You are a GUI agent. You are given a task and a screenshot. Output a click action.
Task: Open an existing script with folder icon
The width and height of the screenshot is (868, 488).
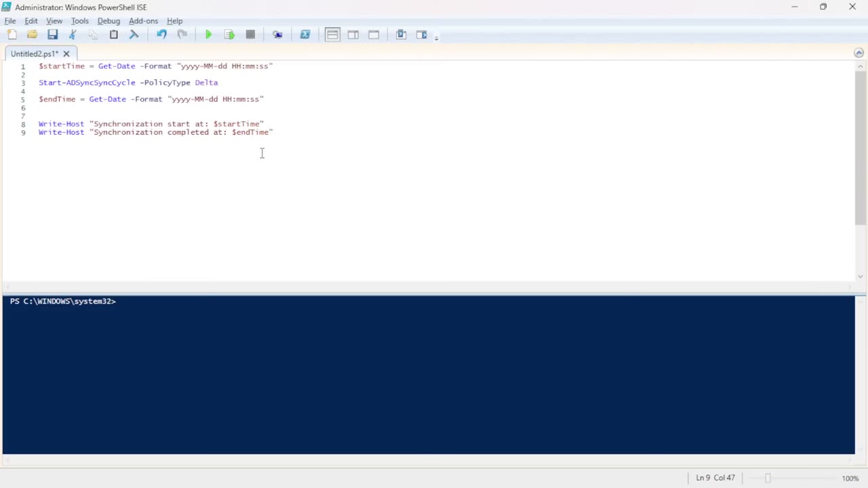pyautogui.click(x=32, y=35)
